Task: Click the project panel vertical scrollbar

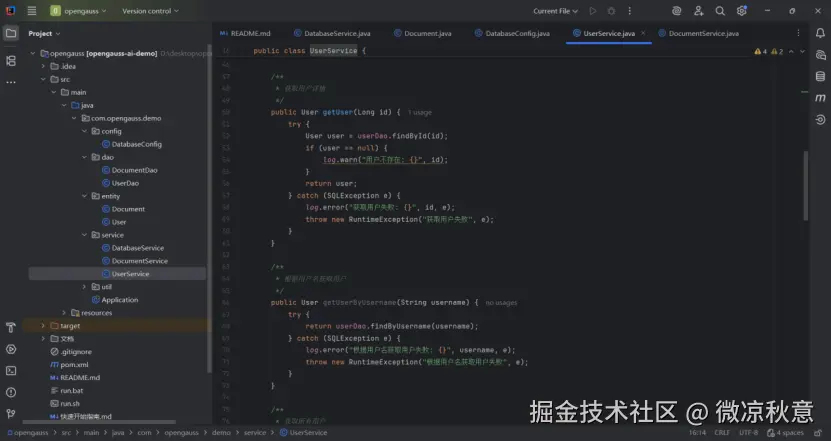Action: pos(209,209)
